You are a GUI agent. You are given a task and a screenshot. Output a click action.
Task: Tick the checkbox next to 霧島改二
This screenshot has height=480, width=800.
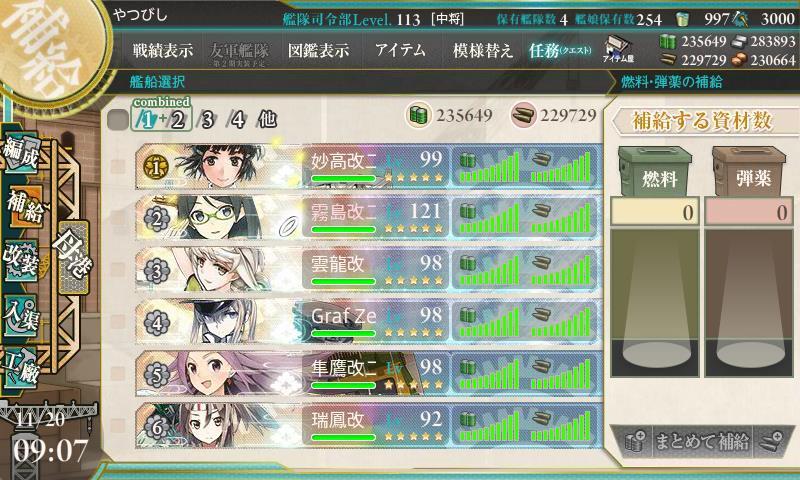click(118, 218)
